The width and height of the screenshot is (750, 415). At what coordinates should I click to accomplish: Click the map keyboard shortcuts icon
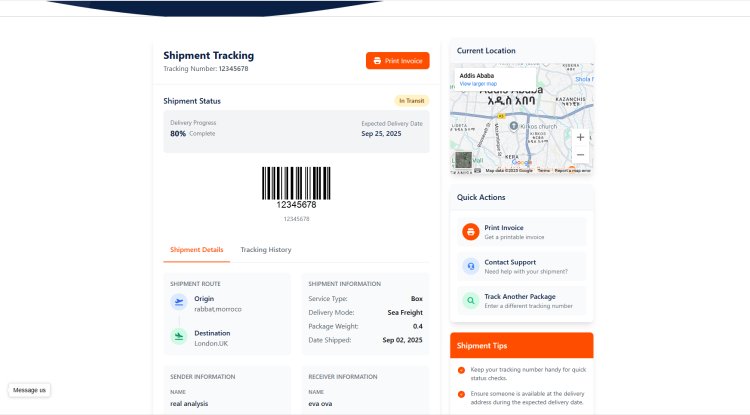[x=477, y=171]
